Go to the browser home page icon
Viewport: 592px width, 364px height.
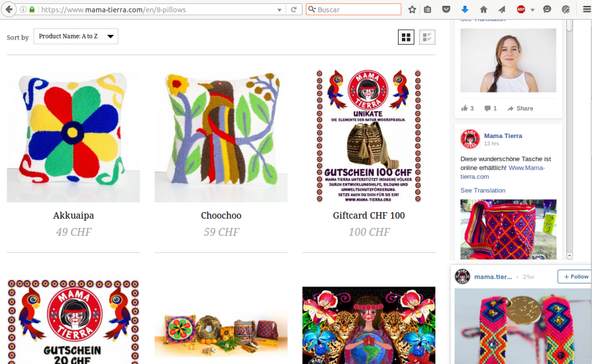point(483,9)
